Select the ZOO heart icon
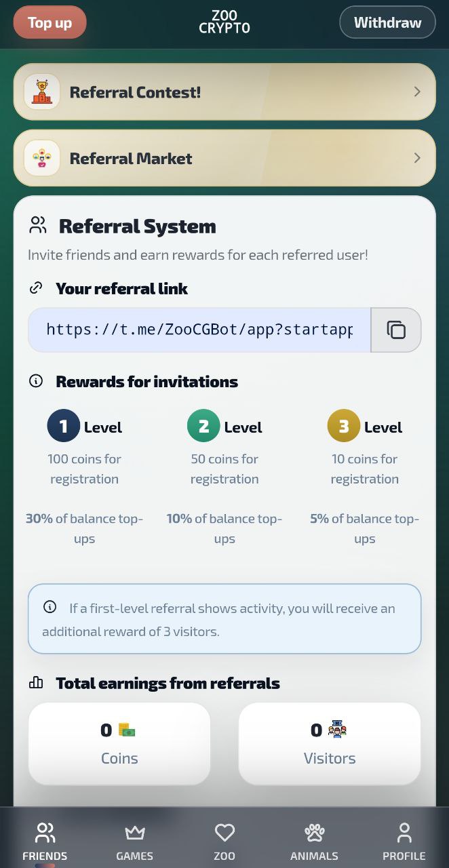Viewport: 449px width, 868px height. click(224, 831)
